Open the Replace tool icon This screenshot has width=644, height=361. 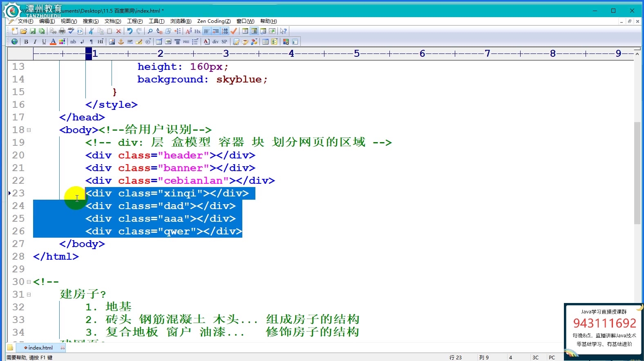159,31
